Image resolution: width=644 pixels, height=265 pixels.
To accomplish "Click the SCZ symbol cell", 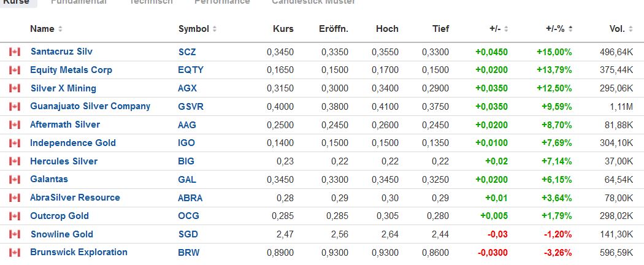I will click(x=187, y=52).
